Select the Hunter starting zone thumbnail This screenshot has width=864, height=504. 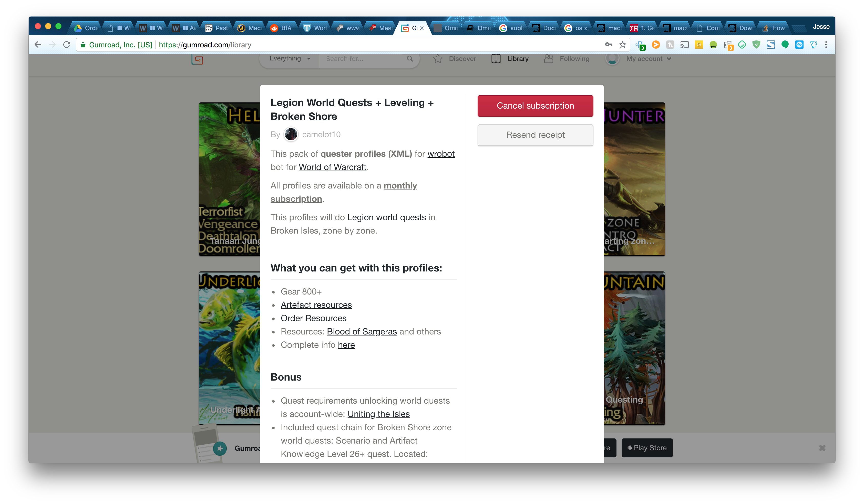click(x=634, y=179)
